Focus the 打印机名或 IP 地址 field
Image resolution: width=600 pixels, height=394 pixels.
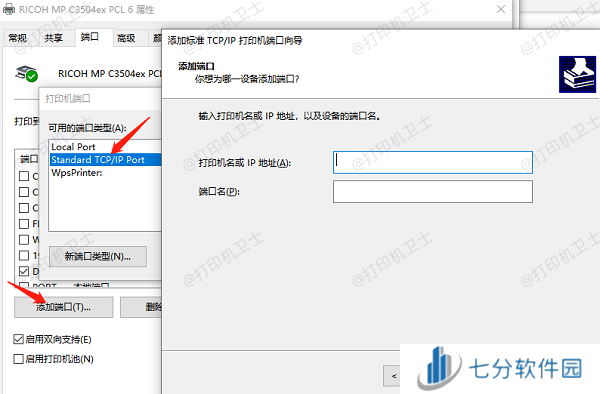tap(433, 163)
